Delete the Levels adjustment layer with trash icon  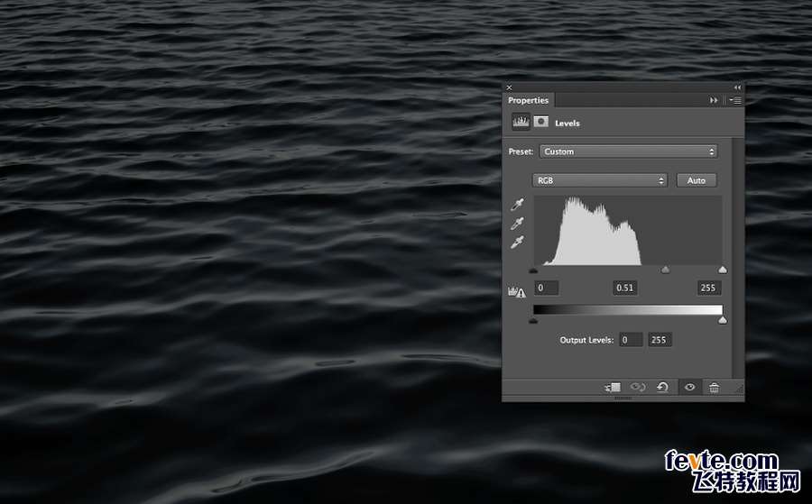[714, 387]
